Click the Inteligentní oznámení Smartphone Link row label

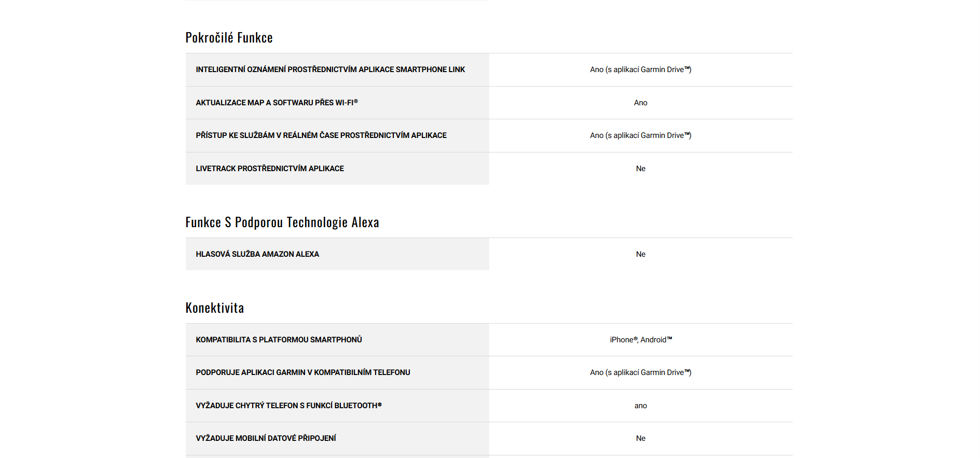point(330,70)
